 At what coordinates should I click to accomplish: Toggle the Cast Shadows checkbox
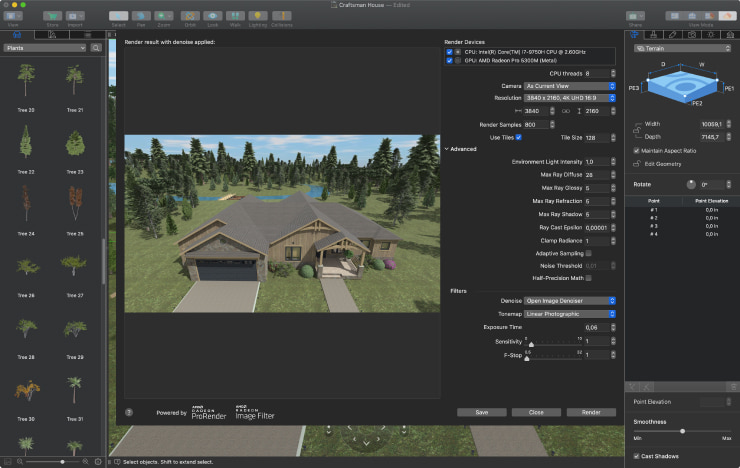tap(636, 456)
